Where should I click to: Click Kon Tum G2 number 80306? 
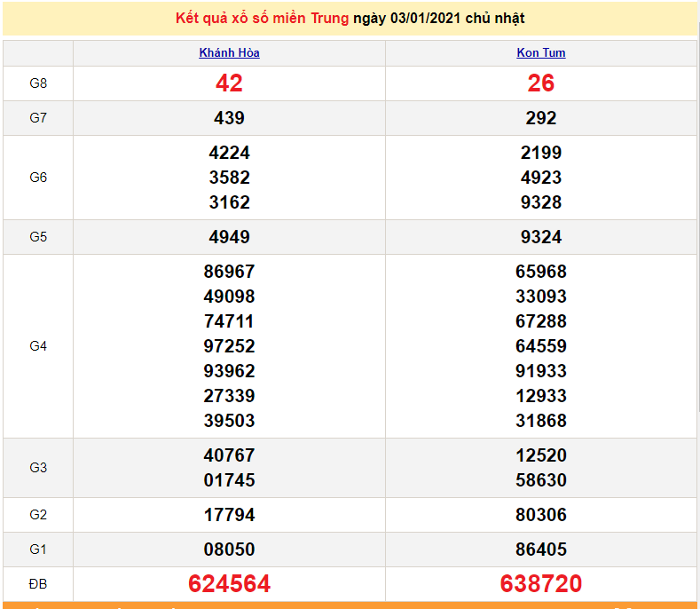(540, 515)
